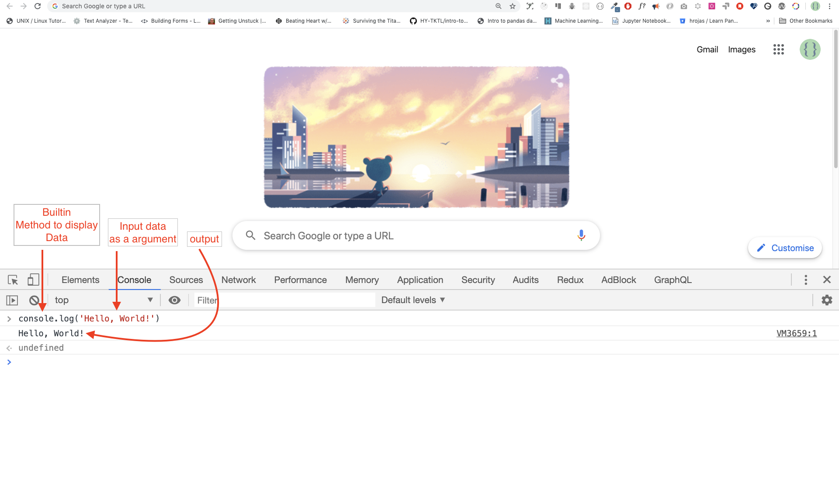
Task: Open DevTools three-dot customize menu
Action: 806,280
